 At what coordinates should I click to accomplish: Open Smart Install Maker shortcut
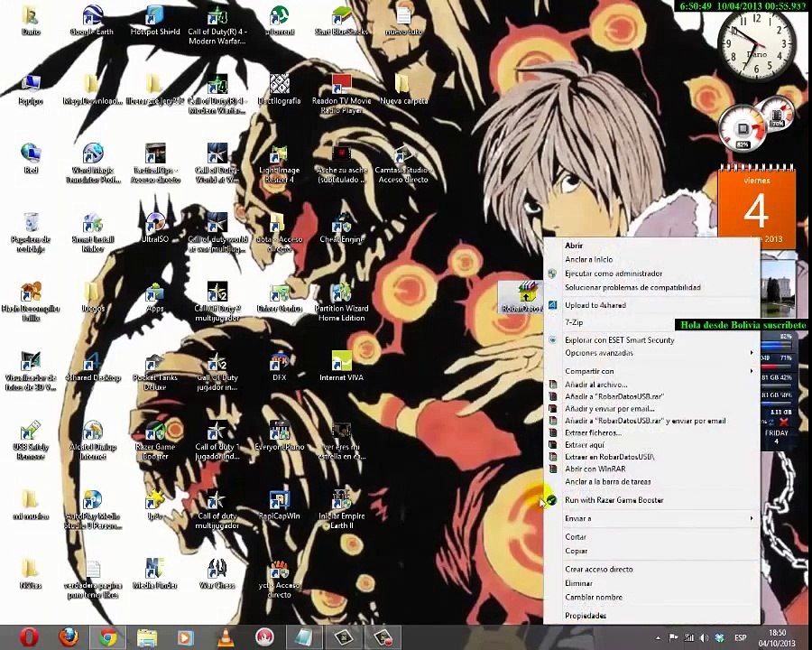(x=93, y=232)
